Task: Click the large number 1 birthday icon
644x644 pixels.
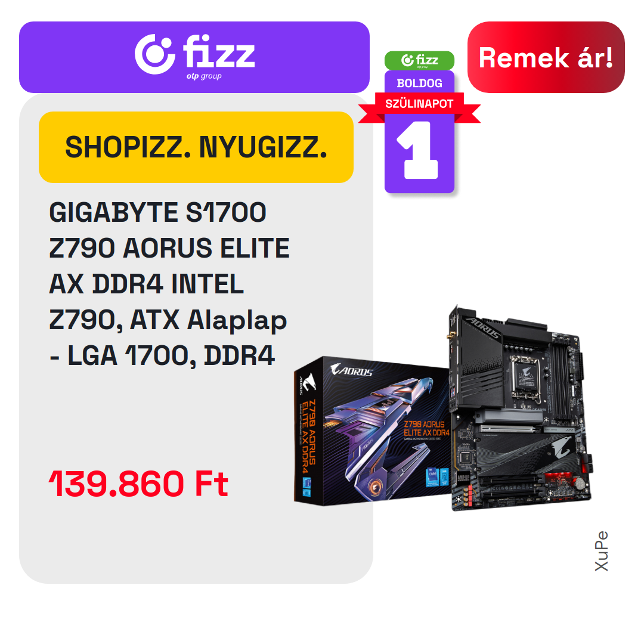Action: (418, 150)
